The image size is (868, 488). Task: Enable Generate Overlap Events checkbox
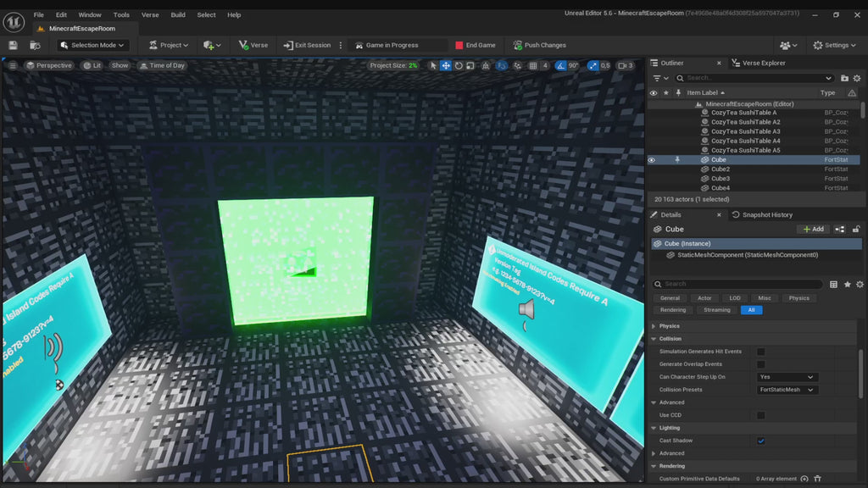click(760, 364)
